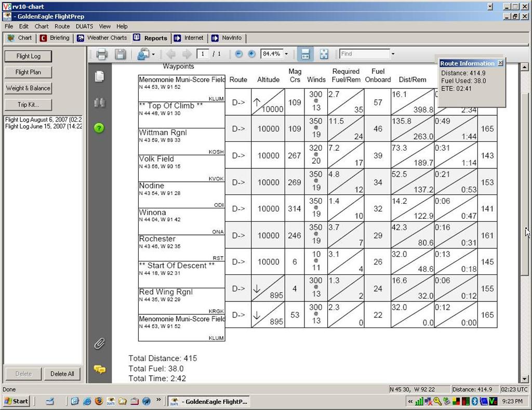The height and width of the screenshot is (410, 532).
Task: Click the Flight Log button
Action: [x=28, y=56]
